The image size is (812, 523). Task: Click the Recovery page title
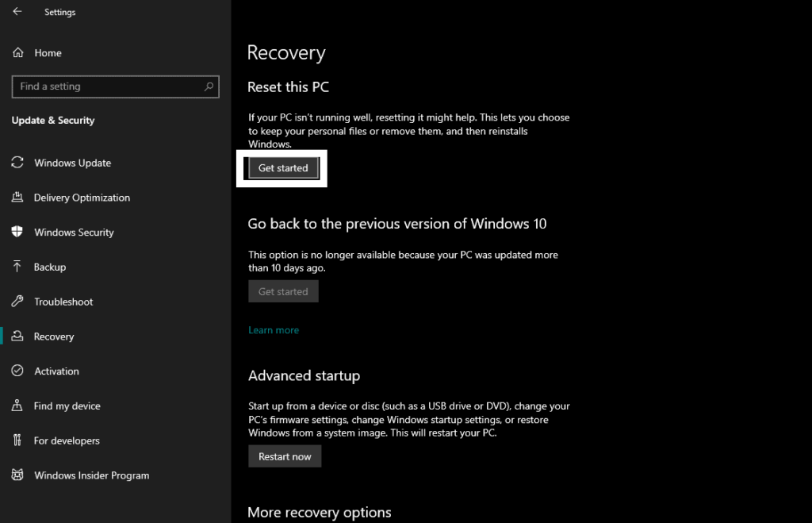pyautogui.click(x=286, y=53)
